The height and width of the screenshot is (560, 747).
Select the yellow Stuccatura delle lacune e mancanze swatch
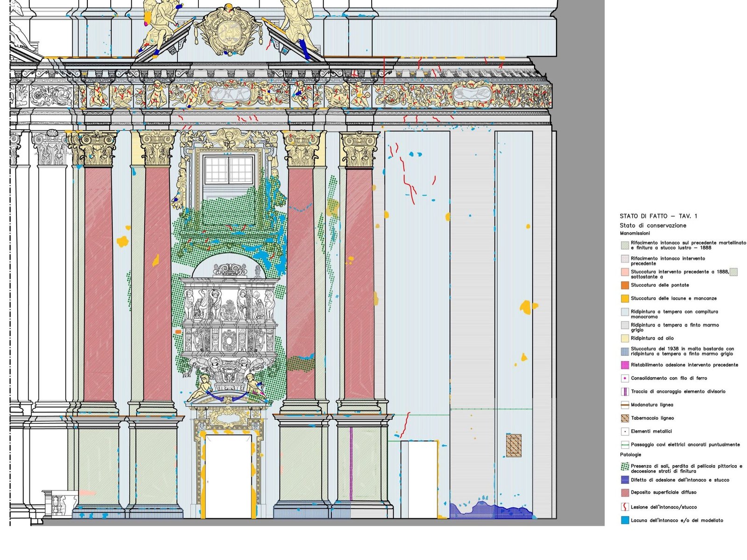[625, 298]
